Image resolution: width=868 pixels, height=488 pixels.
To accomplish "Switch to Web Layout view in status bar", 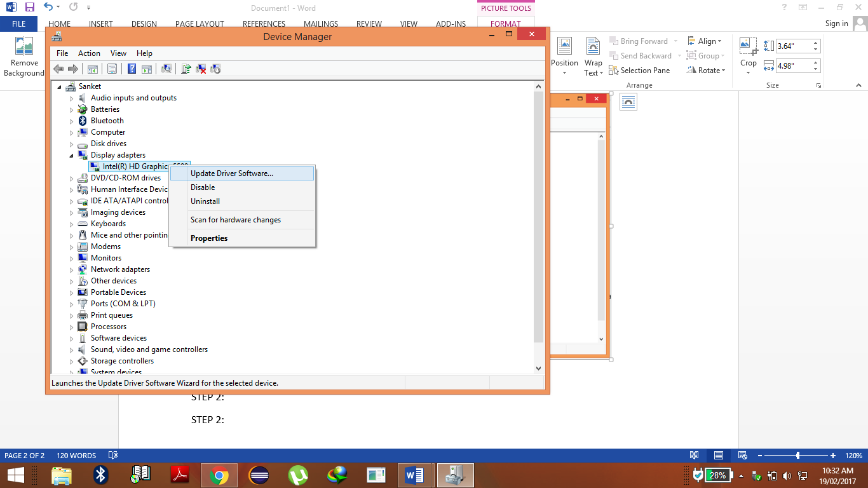I will 742,456.
